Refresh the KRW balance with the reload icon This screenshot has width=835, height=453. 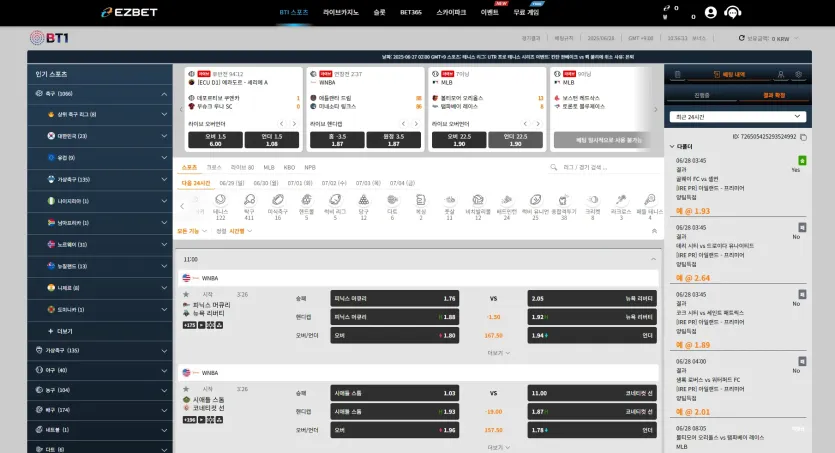741,38
